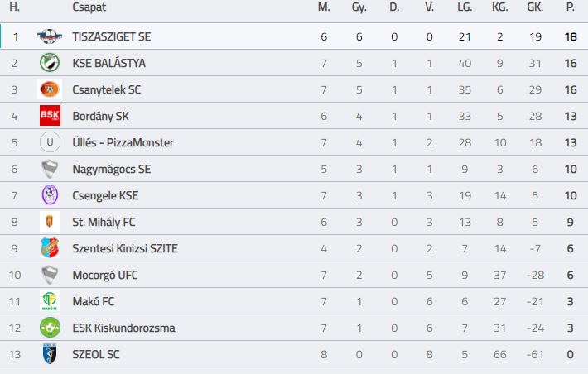Open the Mocorgó UFC team link
Image resolution: width=588 pixels, height=374 pixels.
tap(105, 275)
